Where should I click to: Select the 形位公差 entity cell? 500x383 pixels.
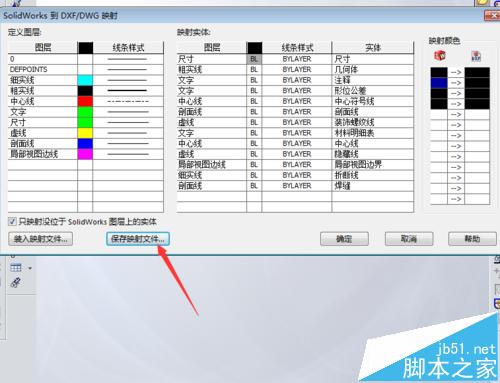click(373, 91)
